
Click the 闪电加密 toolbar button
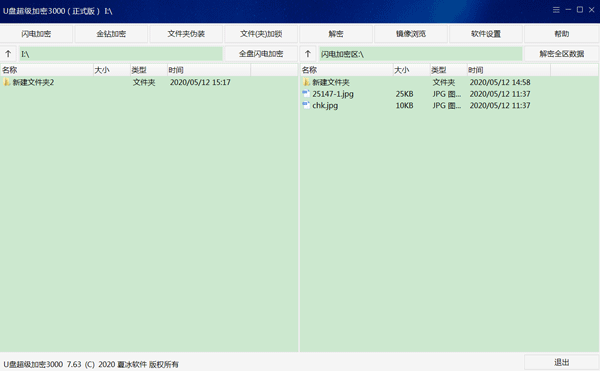36,34
